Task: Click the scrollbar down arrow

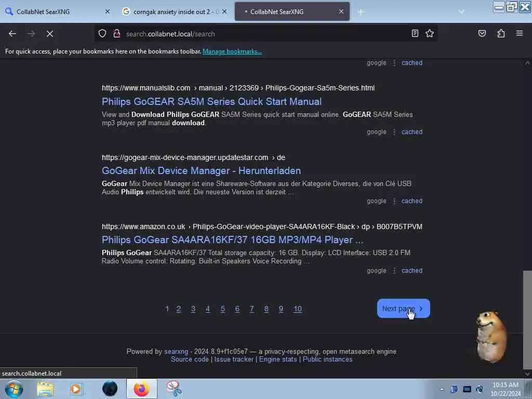Action: (x=527, y=374)
